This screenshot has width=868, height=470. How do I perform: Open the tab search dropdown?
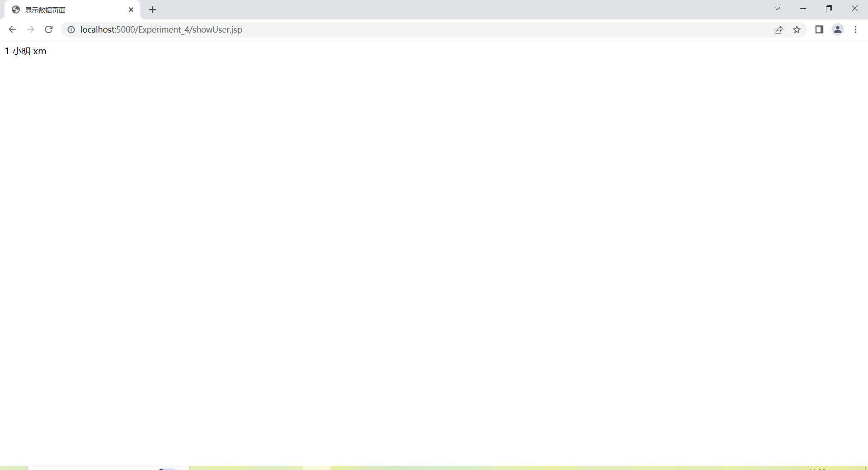(778, 9)
